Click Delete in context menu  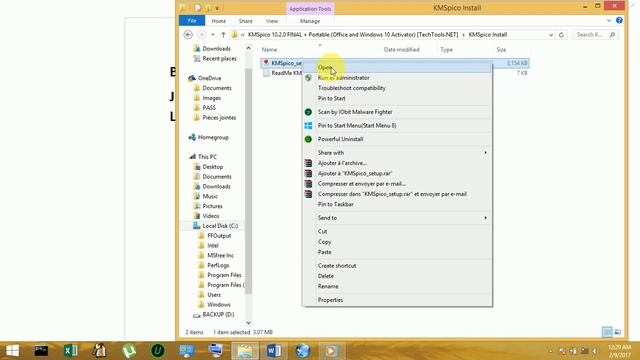[397, 276]
